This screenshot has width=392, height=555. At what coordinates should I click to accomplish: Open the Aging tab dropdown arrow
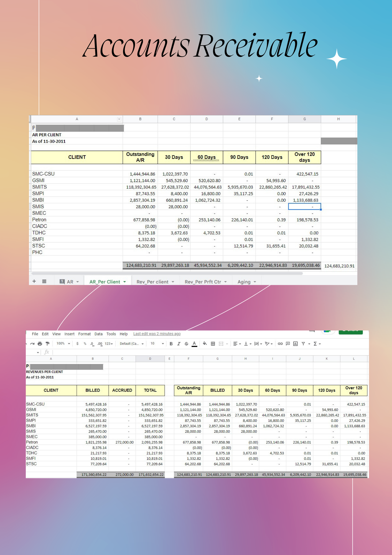tap(255, 282)
